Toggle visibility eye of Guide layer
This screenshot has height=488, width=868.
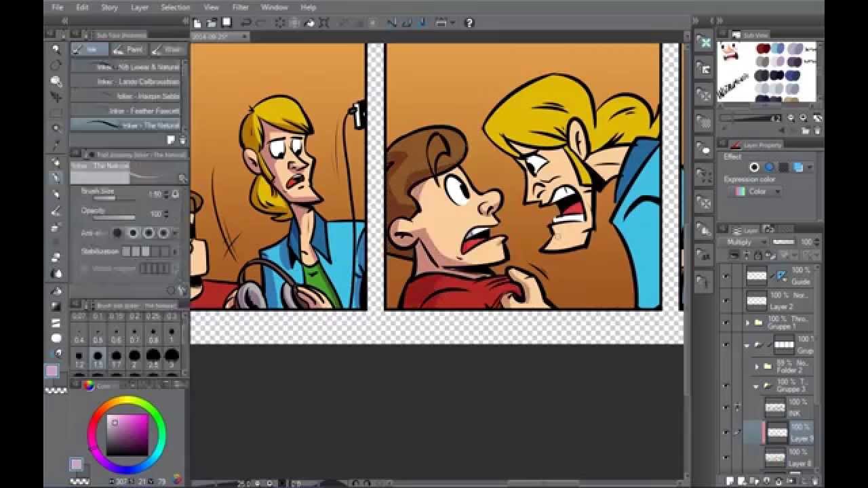tap(726, 276)
